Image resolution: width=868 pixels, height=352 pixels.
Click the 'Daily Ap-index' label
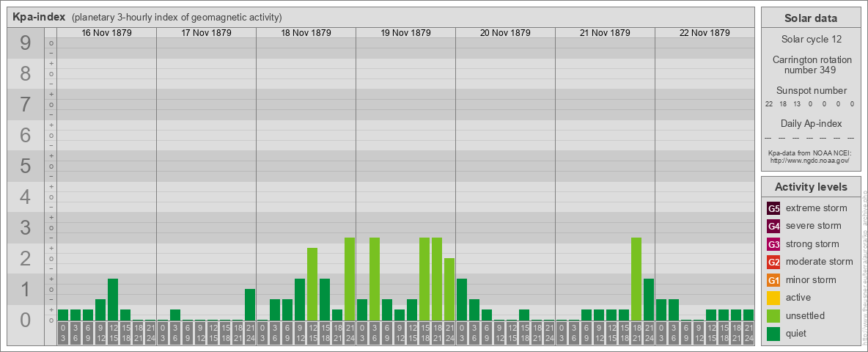coord(811,123)
